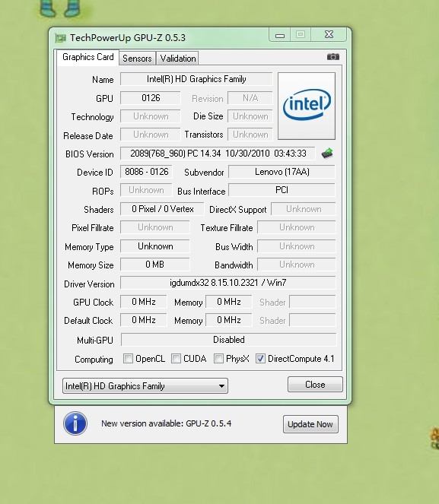The height and width of the screenshot is (504, 439).
Task: Click the 'Bandwidth' label
Action: (x=234, y=265)
